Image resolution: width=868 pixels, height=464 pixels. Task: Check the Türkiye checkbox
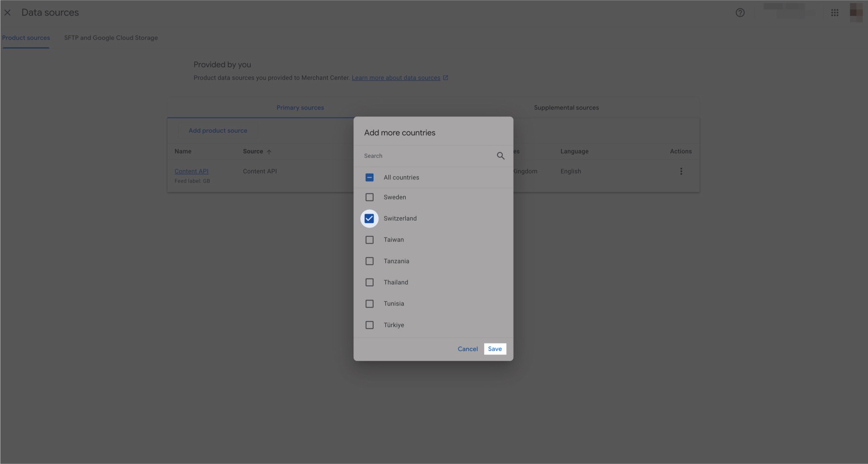pos(369,325)
